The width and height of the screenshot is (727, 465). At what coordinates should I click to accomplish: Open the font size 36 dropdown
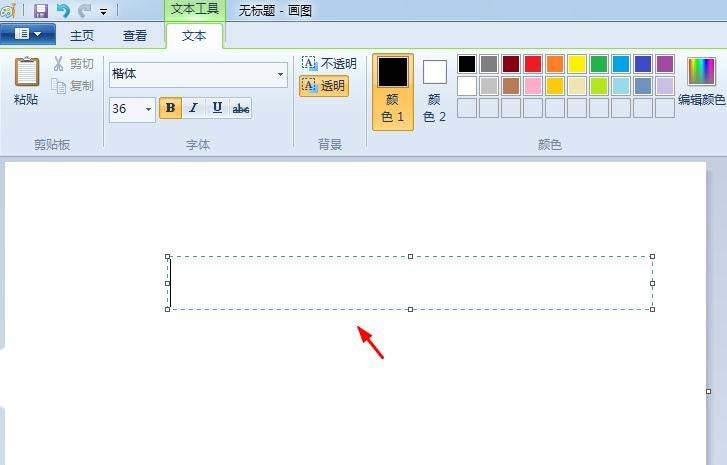pyautogui.click(x=148, y=109)
